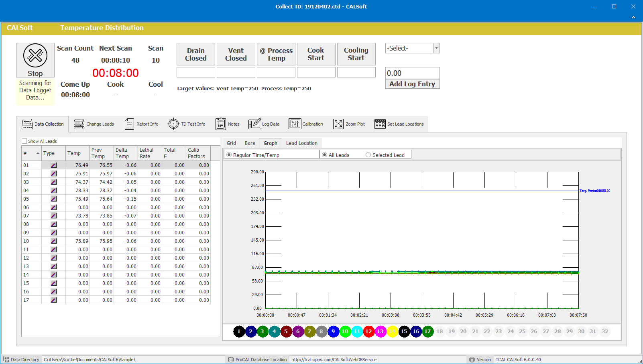643x364 pixels.
Task: Collapse the ribbon with the top-right chevron
Action: (x=633, y=17)
